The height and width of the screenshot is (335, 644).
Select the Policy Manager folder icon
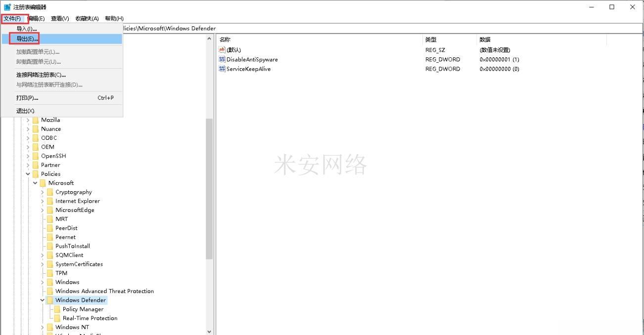[x=57, y=309]
